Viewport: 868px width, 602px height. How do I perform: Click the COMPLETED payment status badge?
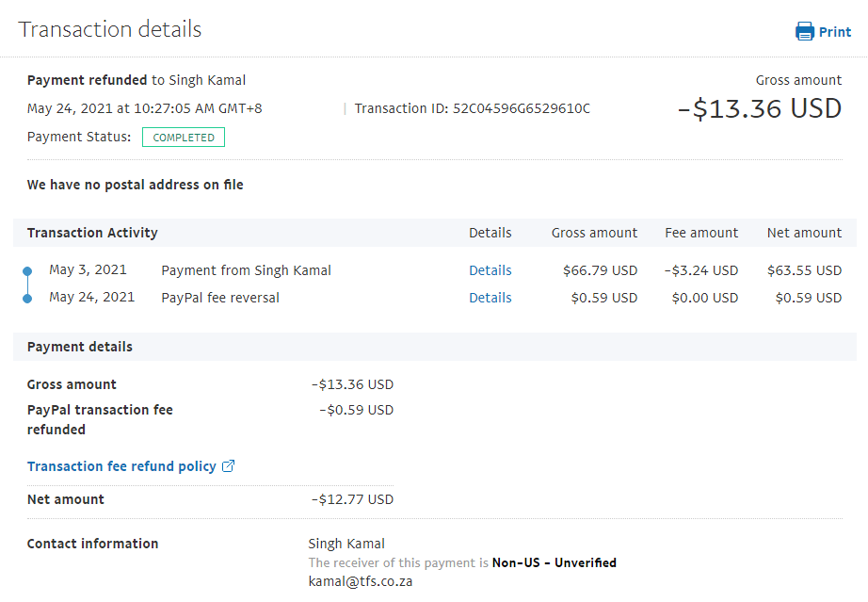tap(184, 138)
